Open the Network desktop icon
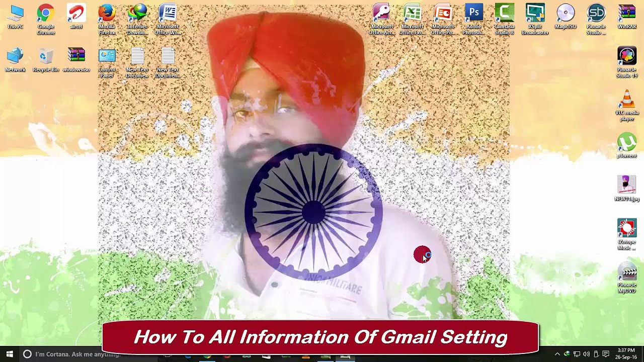Screen dimensions: 644x362 click(15, 60)
